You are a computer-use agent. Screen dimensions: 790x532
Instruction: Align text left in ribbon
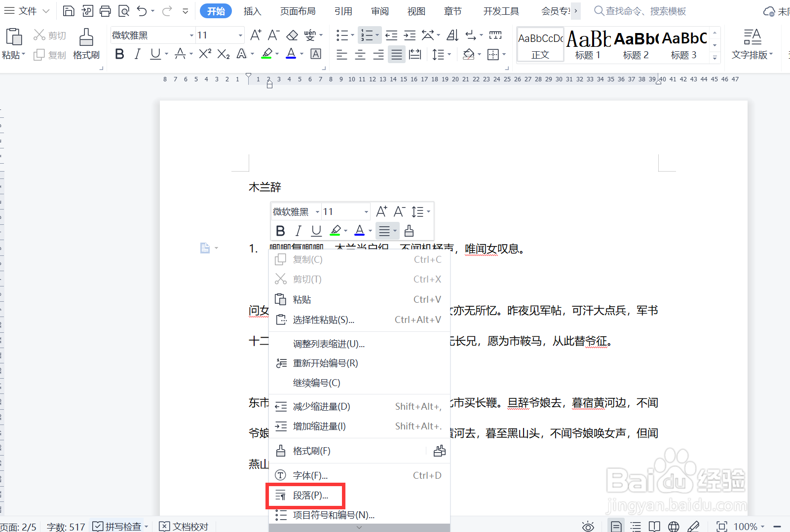tap(341, 54)
